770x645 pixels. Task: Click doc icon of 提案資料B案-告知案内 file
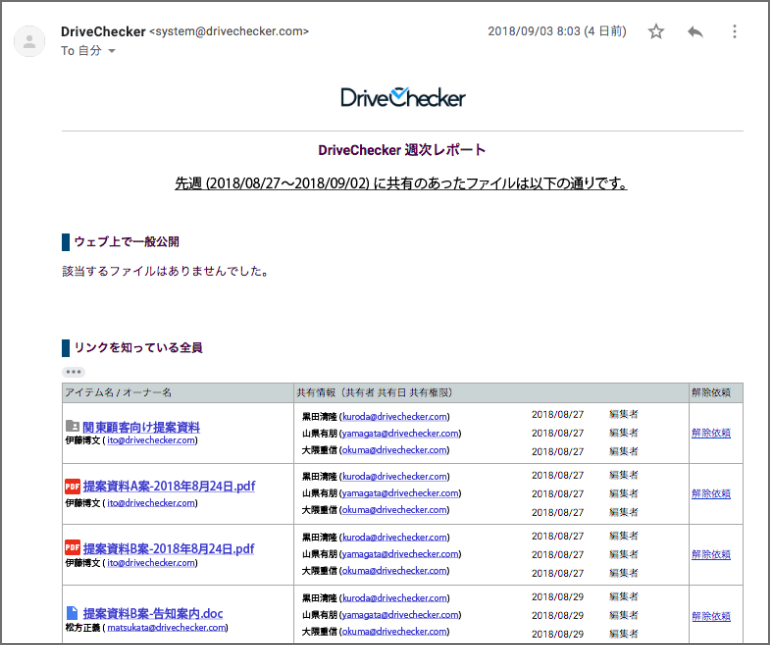coord(72,613)
